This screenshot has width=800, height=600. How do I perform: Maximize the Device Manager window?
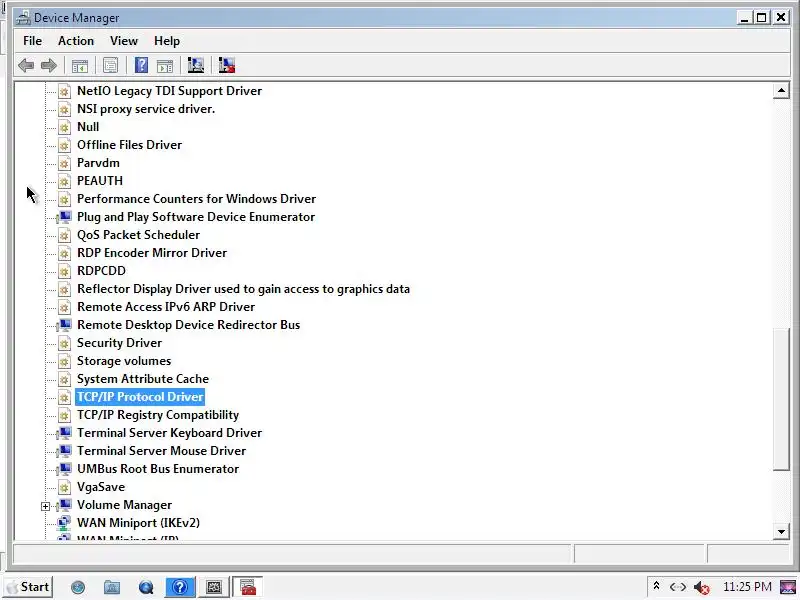pos(762,18)
